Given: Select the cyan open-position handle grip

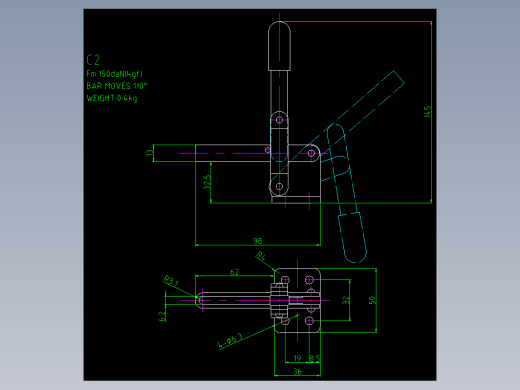Looking at the screenshot, I should pyautogui.click(x=353, y=237).
